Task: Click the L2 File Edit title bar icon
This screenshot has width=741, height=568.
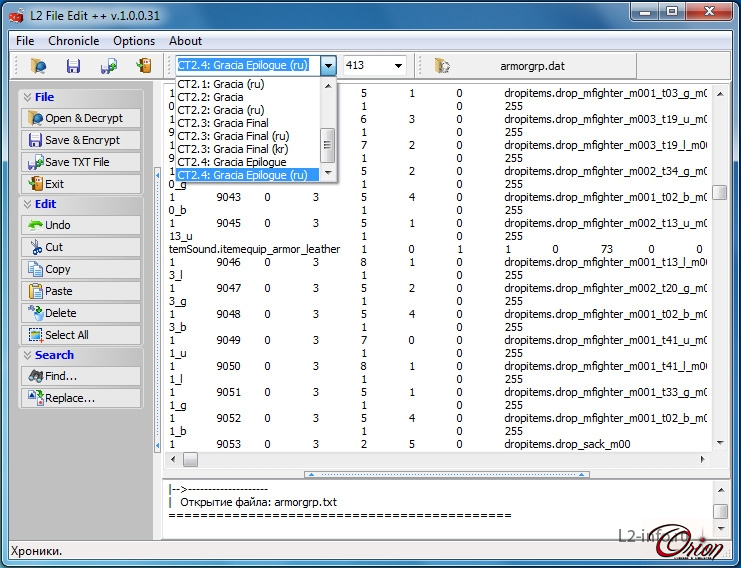Action: pyautogui.click(x=17, y=16)
